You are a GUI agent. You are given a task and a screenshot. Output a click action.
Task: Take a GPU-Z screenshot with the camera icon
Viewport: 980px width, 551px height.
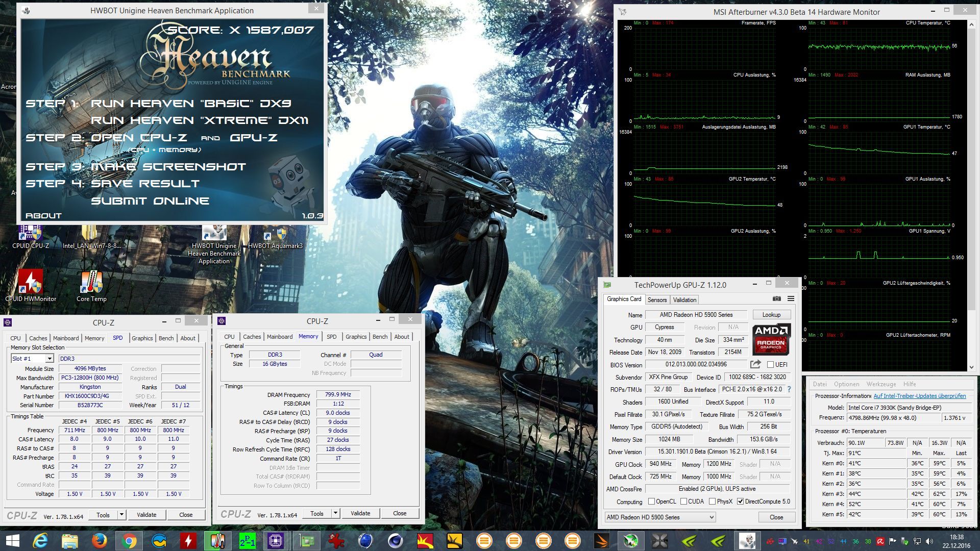776,299
